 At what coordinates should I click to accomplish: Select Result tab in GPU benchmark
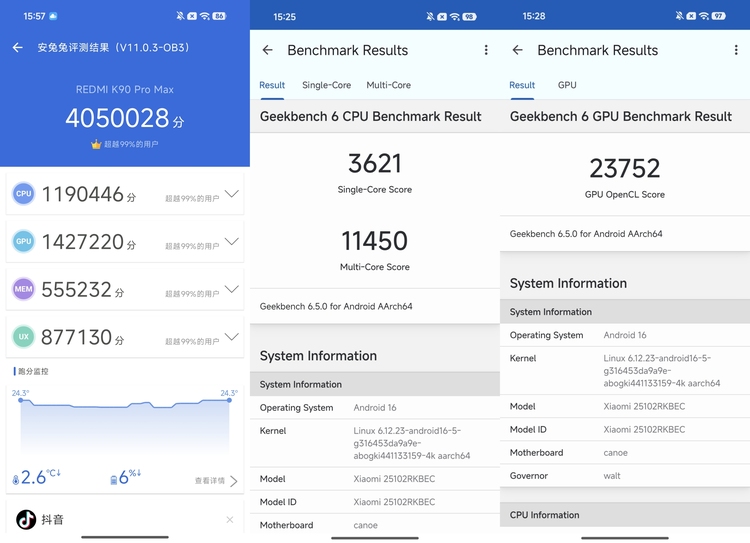(x=522, y=85)
